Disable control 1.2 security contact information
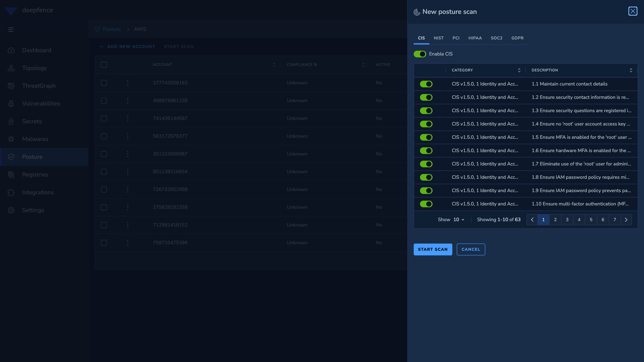The width and height of the screenshot is (644, 362). point(426,97)
